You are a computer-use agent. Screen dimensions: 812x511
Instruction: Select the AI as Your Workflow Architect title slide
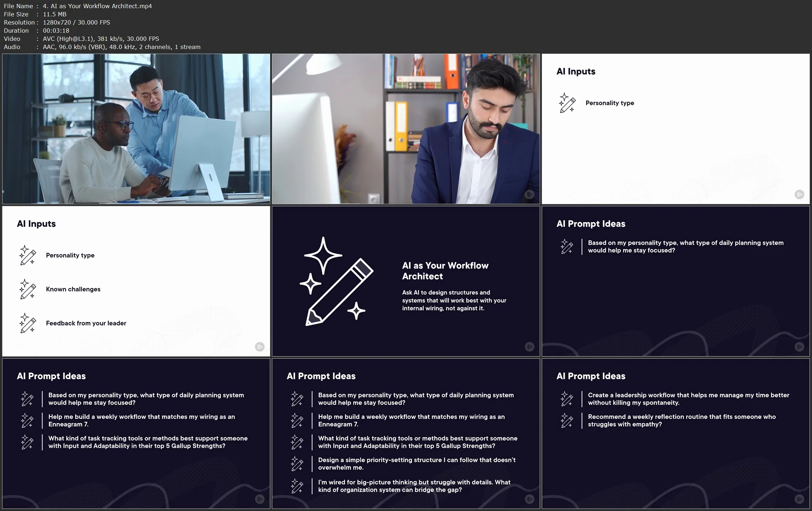pyautogui.click(x=406, y=281)
